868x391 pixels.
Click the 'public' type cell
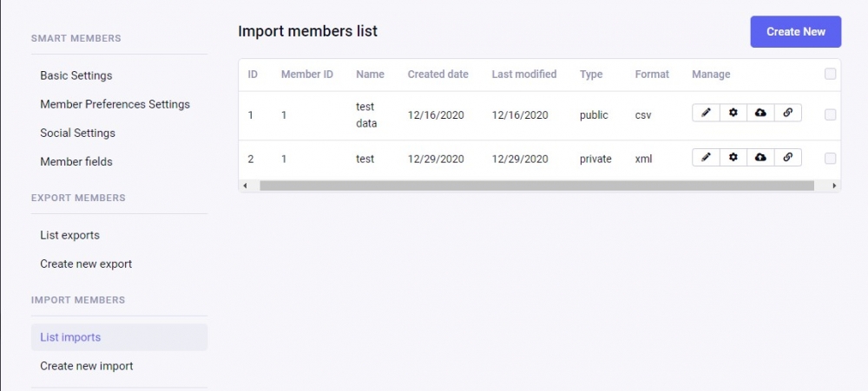pos(594,115)
